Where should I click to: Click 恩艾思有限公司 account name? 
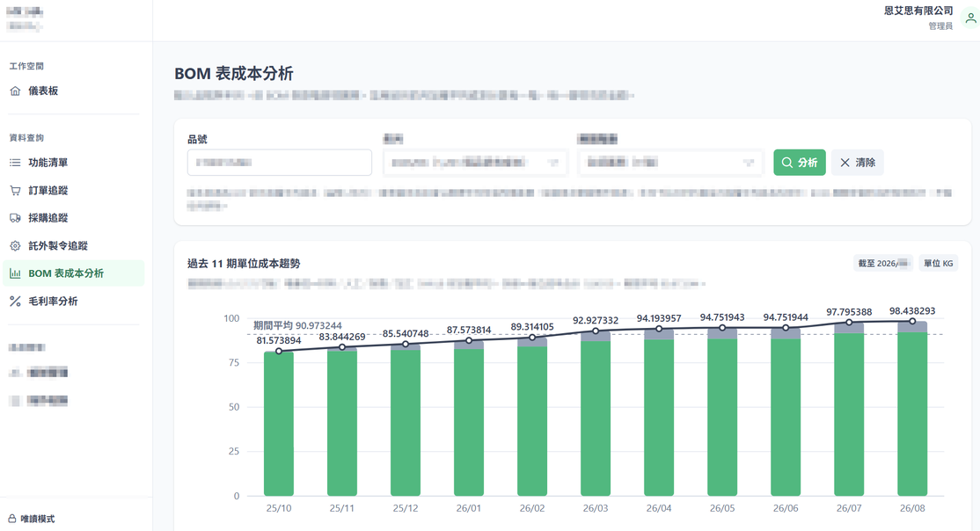(x=918, y=11)
